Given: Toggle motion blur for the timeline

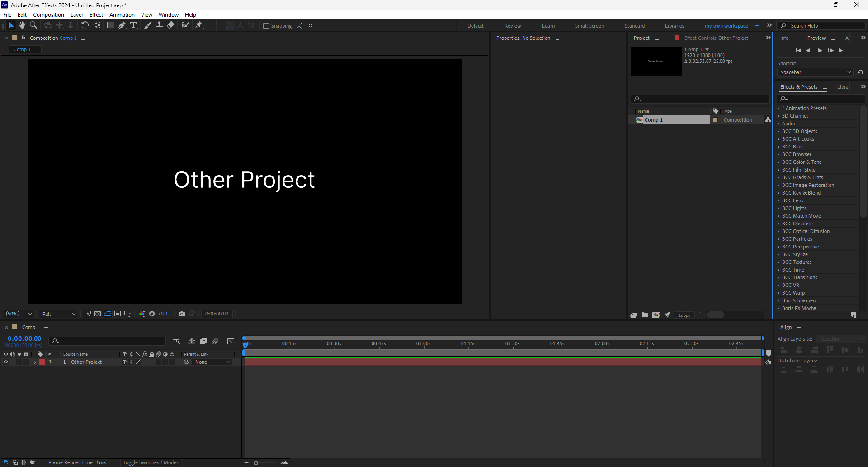Looking at the screenshot, I should pyautogui.click(x=215, y=341).
